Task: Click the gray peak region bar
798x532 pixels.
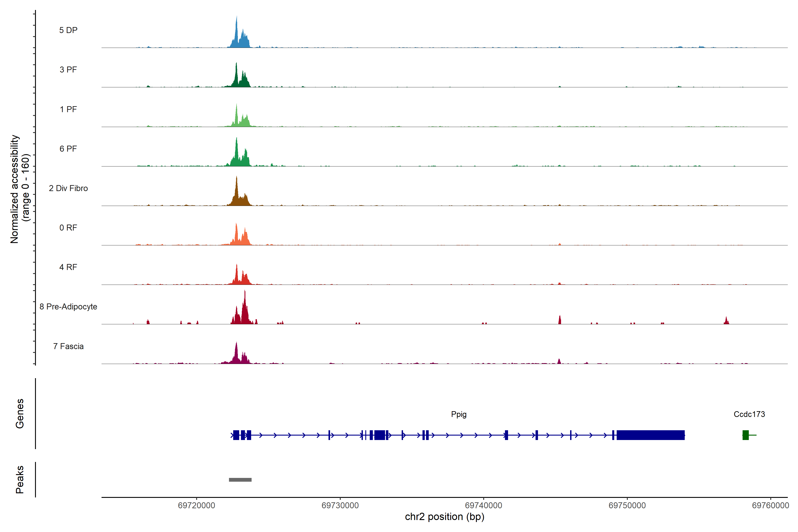Action: (240, 480)
